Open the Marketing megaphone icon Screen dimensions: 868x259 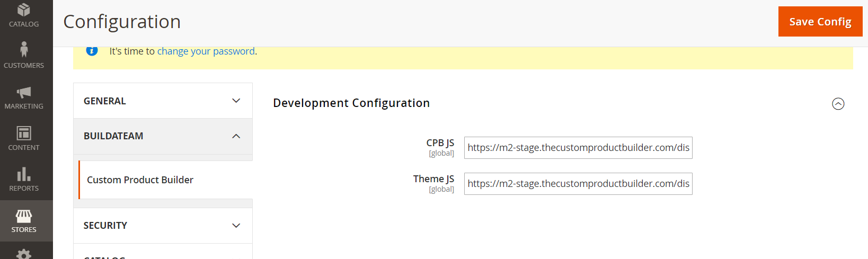24,93
